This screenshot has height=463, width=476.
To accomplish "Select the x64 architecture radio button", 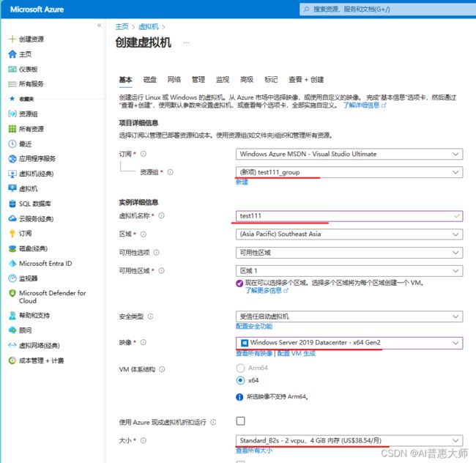I will pos(240,380).
